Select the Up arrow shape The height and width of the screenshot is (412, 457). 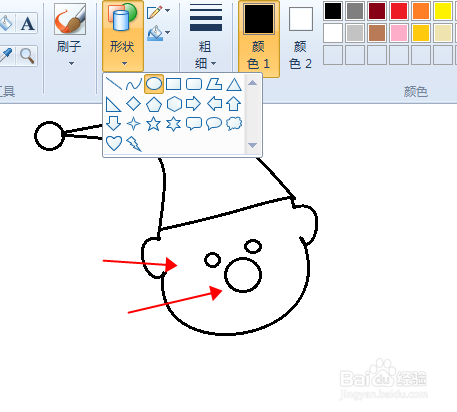coord(234,104)
